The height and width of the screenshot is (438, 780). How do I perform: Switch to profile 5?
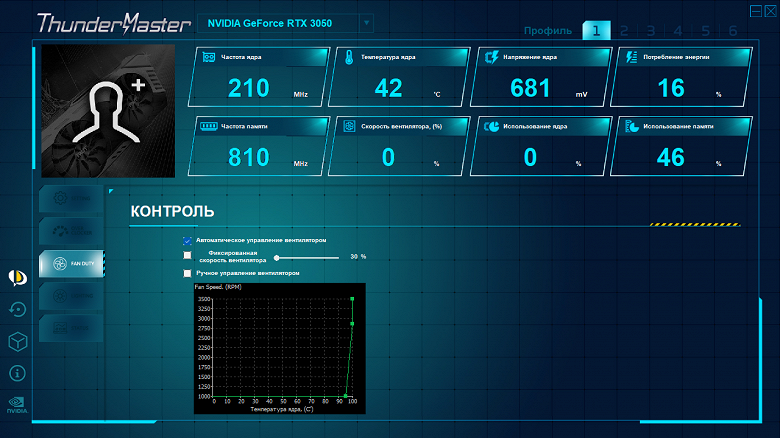tap(705, 31)
